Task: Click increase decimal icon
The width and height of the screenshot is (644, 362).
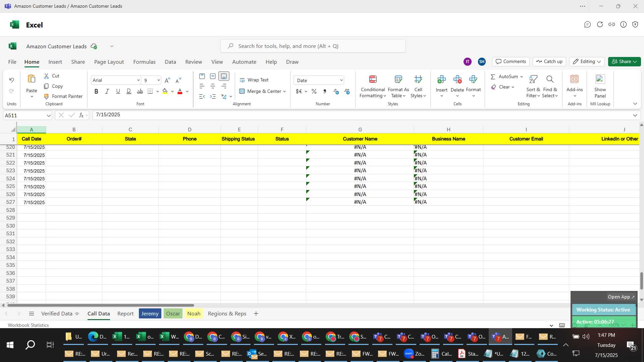Action: (336, 91)
